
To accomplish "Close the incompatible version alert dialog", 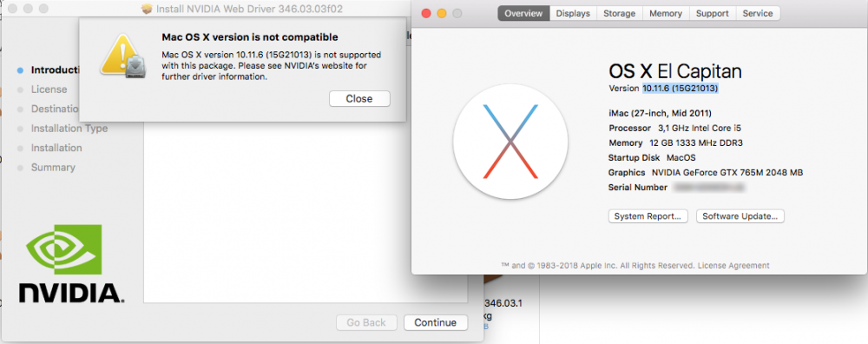I will (x=359, y=99).
